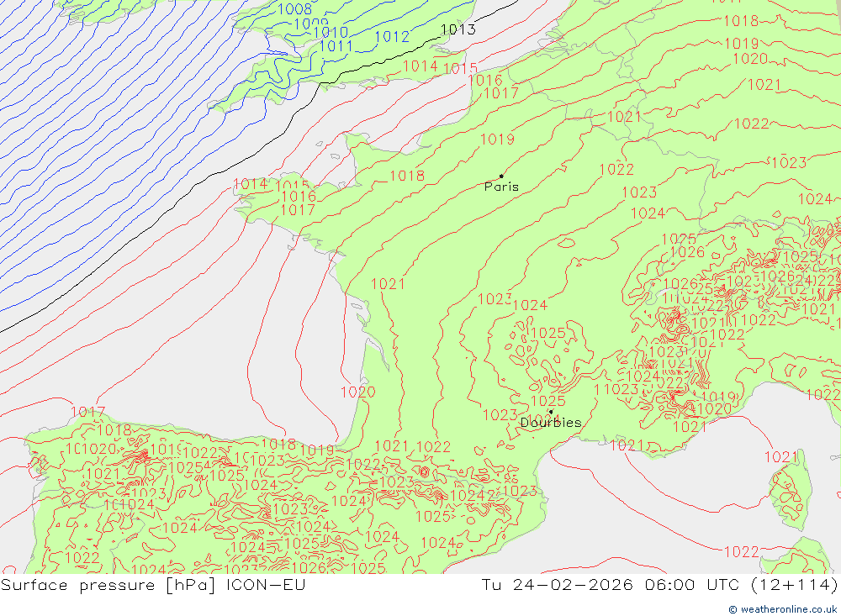Click the Paris city label
The width and height of the screenshot is (841, 616).
(x=501, y=187)
